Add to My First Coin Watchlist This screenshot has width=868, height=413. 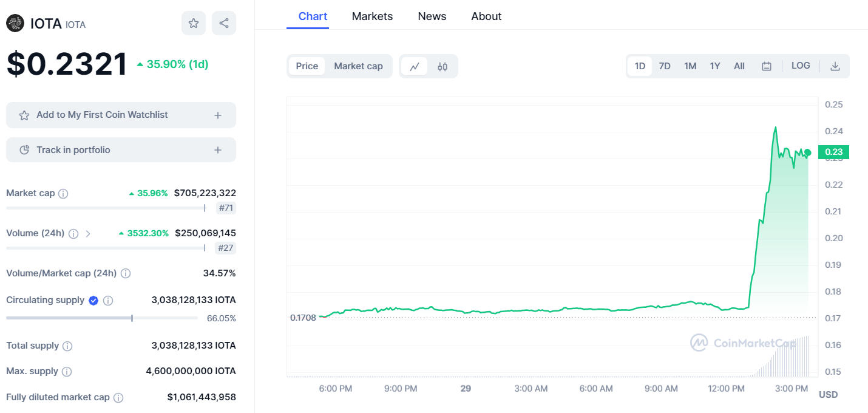121,115
